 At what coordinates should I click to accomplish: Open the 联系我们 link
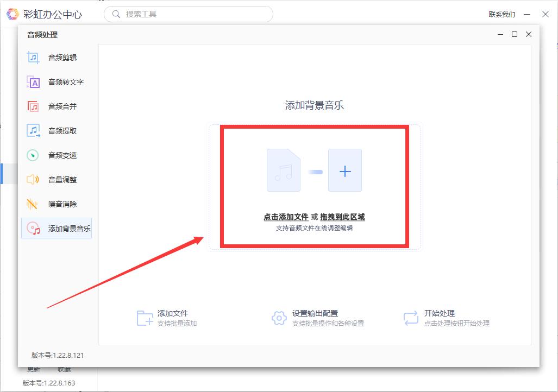(x=501, y=14)
